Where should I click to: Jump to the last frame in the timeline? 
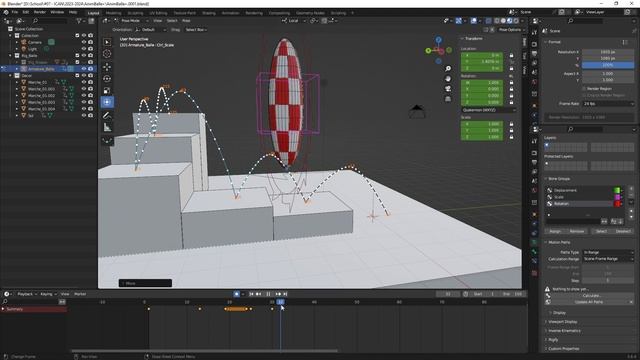[285, 294]
